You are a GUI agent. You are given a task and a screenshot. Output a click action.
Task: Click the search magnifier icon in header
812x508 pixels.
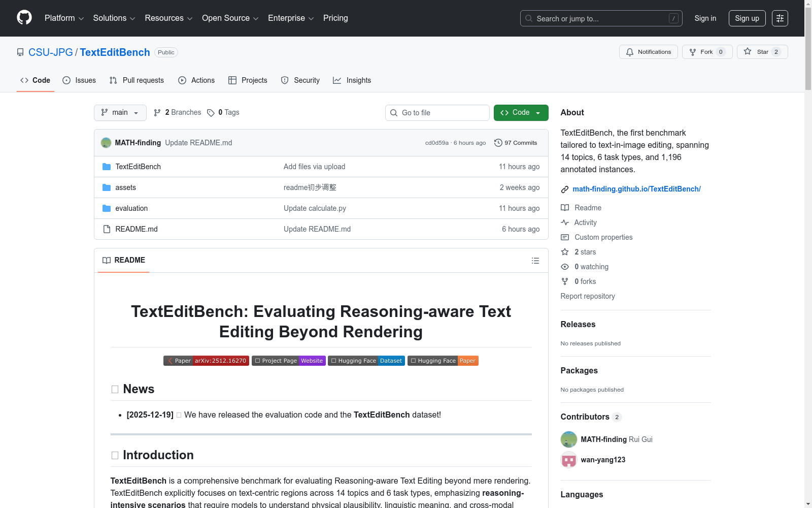click(x=529, y=18)
